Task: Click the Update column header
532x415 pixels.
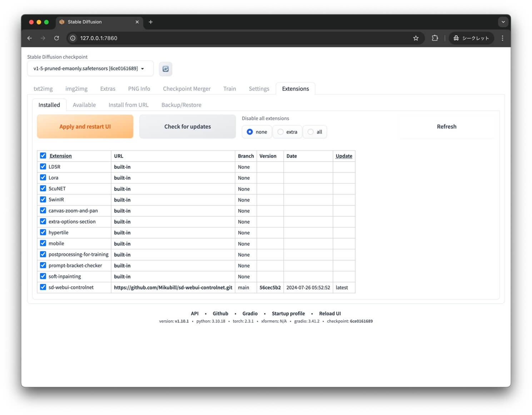Action: (344, 156)
